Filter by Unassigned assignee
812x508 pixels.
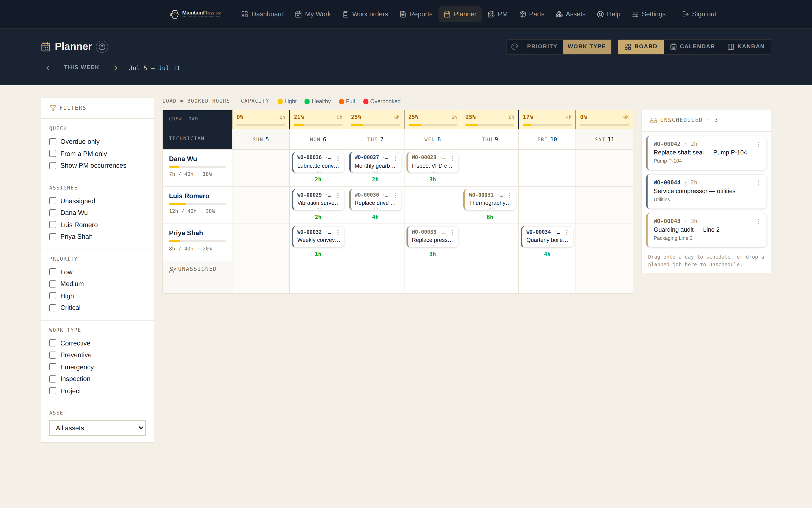click(53, 201)
